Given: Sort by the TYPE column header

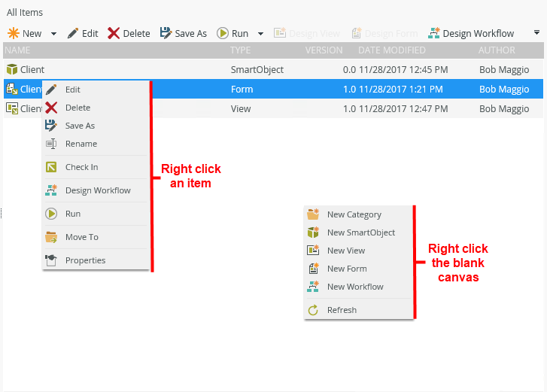Looking at the screenshot, I should [240, 50].
